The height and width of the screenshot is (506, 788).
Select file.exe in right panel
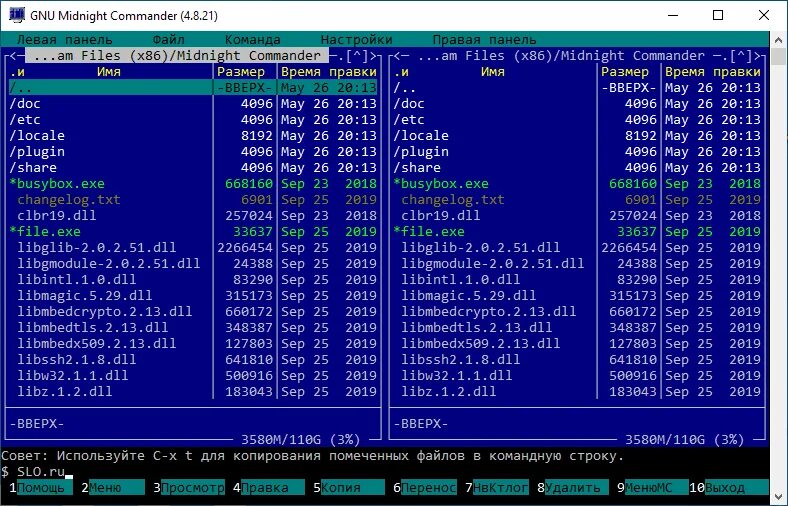click(x=577, y=232)
